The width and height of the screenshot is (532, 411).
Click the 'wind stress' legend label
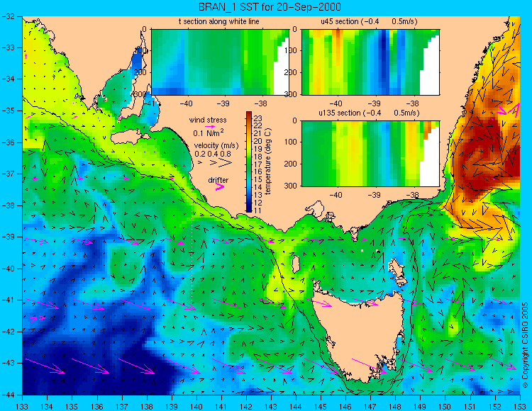tap(208, 120)
